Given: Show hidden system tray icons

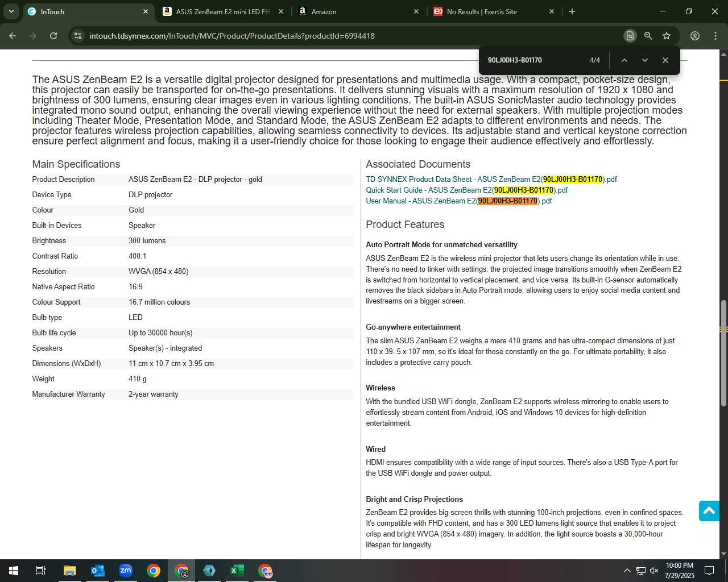Looking at the screenshot, I should coord(627,571).
